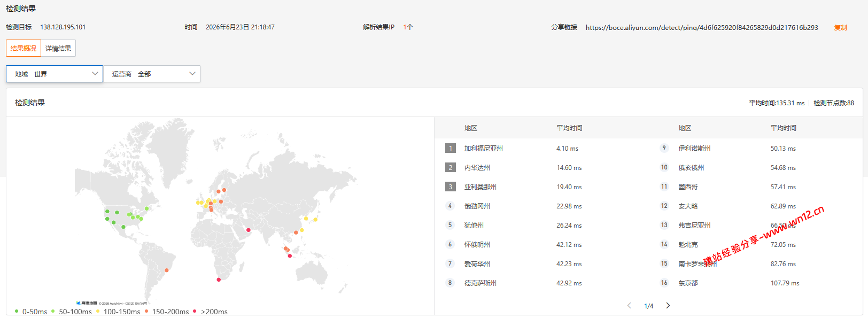Screen dimensions: 868x318
Task: Click the 4.10 ms value
Action: click(567, 149)
